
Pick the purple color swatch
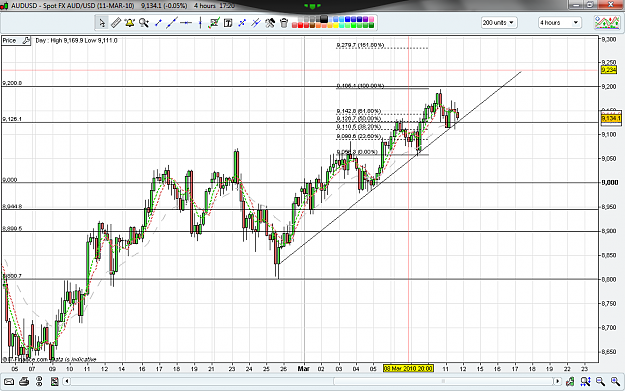pyautogui.click(x=366, y=19)
